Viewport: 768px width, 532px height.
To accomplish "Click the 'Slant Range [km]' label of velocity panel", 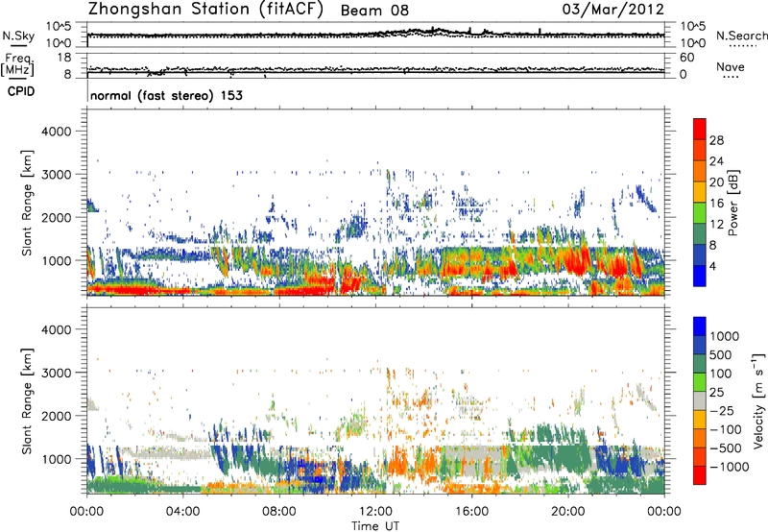I will click(27, 401).
